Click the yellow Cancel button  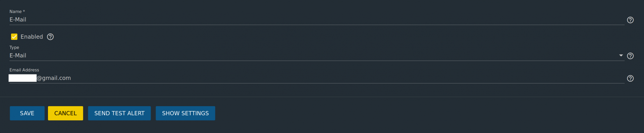click(65, 113)
